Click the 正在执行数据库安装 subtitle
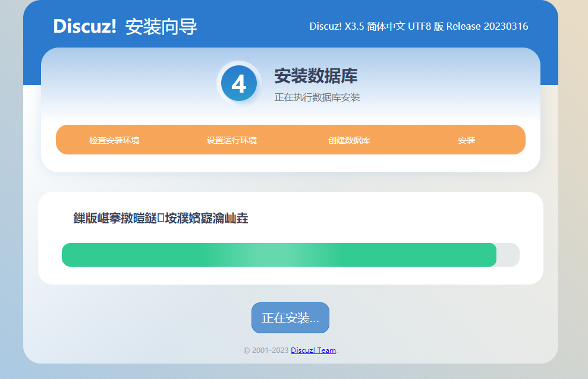Viewport: 588px width, 379px height. pyautogui.click(x=317, y=97)
